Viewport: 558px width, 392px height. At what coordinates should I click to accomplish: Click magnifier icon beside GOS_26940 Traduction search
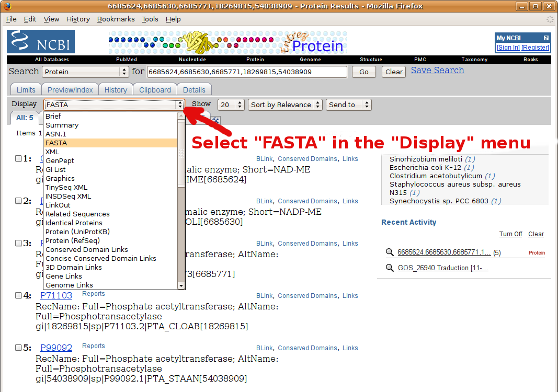(390, 268)
